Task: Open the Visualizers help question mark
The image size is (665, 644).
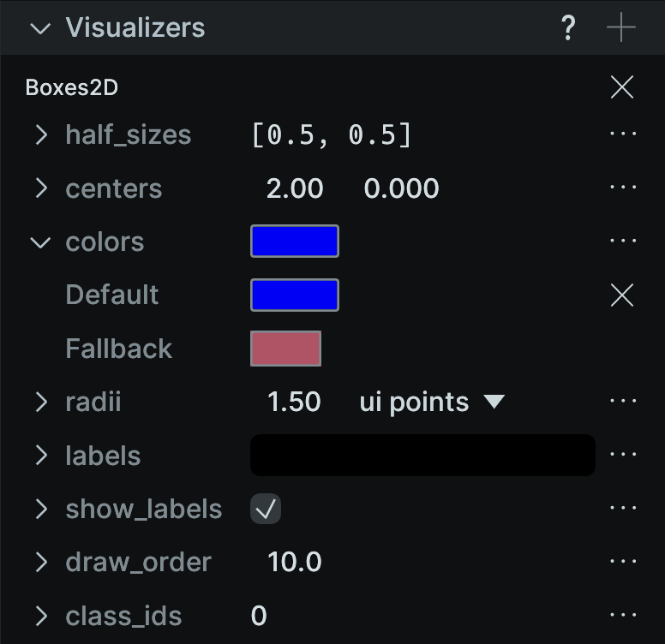Action: point(568,27)
